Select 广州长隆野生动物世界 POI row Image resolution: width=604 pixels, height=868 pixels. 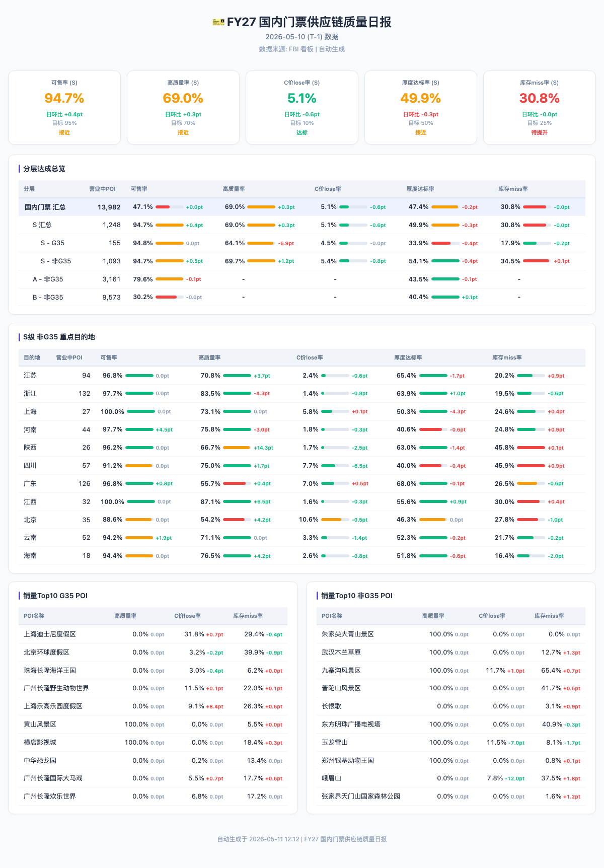click(153, 688)
